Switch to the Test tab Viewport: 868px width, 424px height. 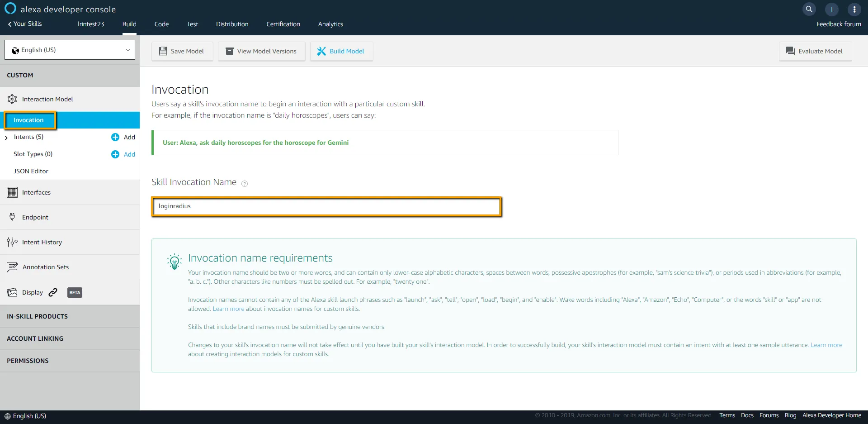(x=192, y=24)
